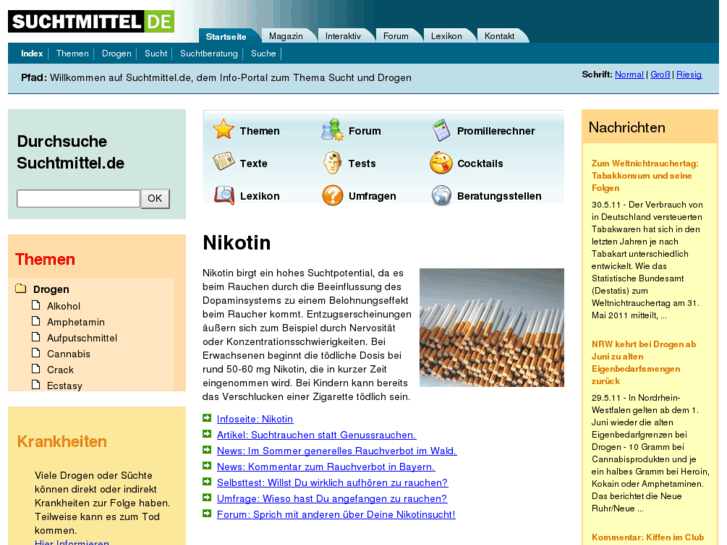The height and width of the screenshot is (545, 727).
Task: Click the Suchtmittel.de logo
Action: (x=91, y=21)
